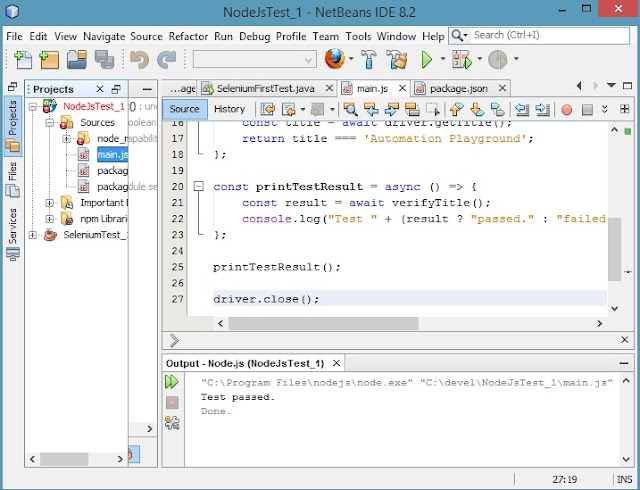Click the Find Selection magnifier icon
The height and width of the screenshot is (490, 640).
[x=350, y=109]
